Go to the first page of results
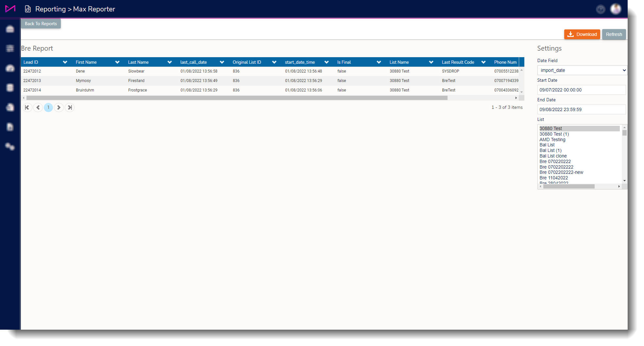The width and height of the screenshot is (644, 346). coord(27,107)
